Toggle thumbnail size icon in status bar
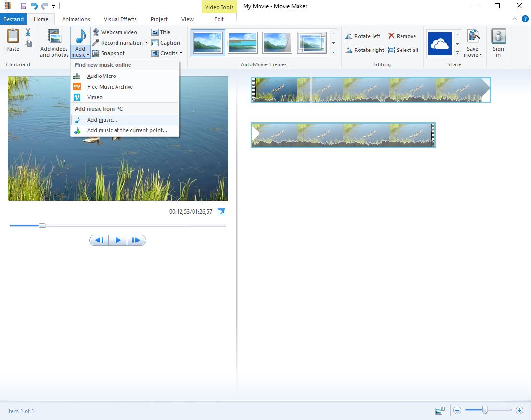Viewport: 531px width, 420px height. 440,410
